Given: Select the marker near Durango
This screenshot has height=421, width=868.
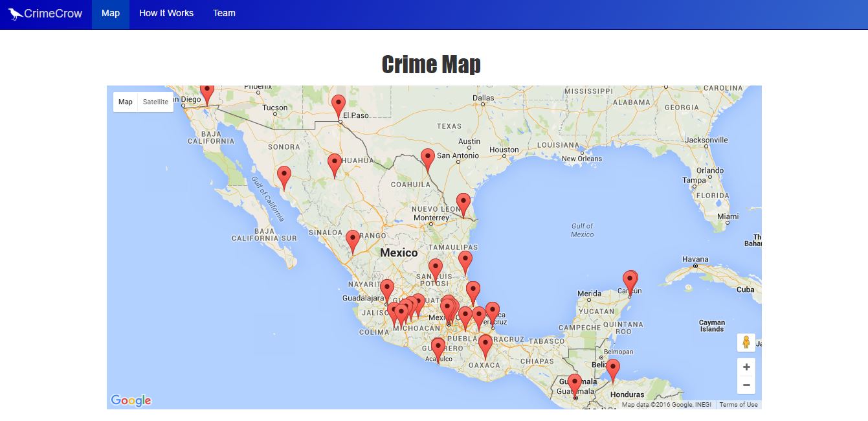Looking at the screenshot, I should point(353,242).
